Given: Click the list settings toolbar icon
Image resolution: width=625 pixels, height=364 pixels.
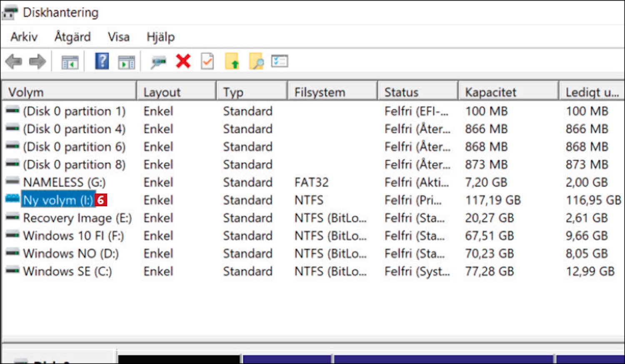Looking at the screenshot, I should [280, 61].
